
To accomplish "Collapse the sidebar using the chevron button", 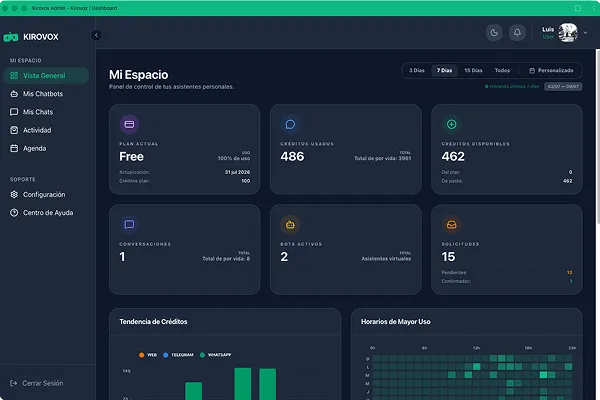I will pos(96,35).
